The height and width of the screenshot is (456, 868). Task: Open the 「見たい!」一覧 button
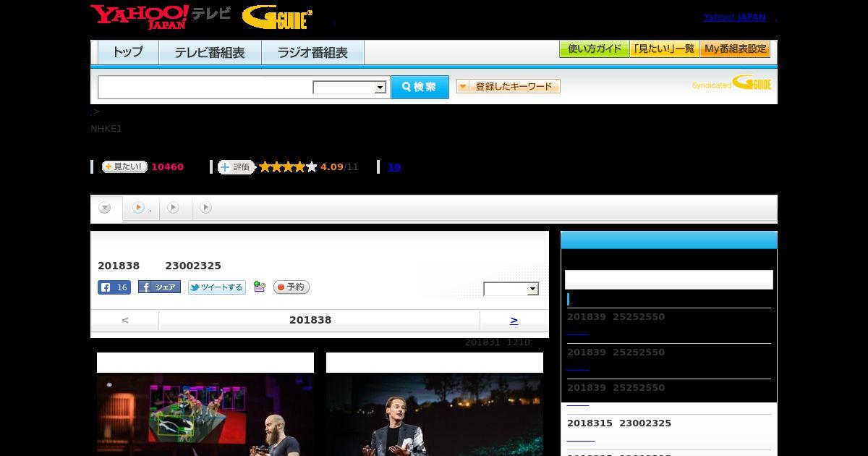[x=664, y=49]
